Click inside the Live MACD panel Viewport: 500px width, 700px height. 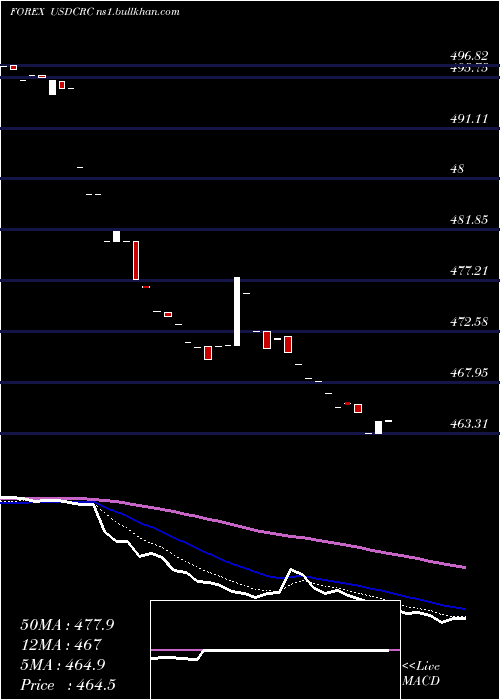pos(275,650)
